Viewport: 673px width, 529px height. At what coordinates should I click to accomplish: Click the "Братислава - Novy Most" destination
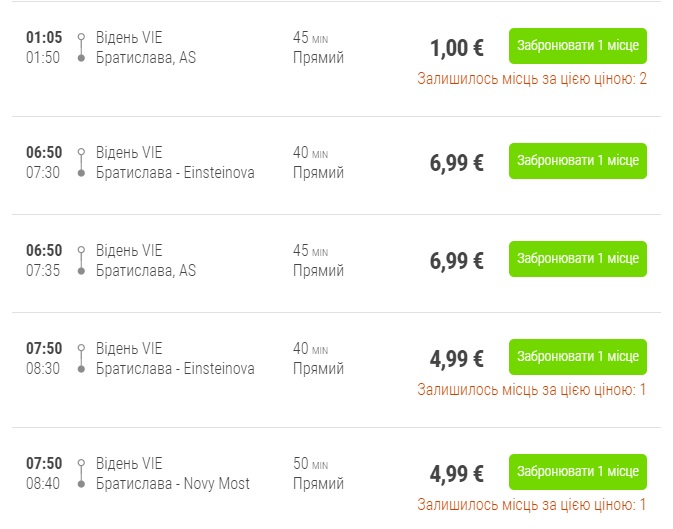point(172,484)
